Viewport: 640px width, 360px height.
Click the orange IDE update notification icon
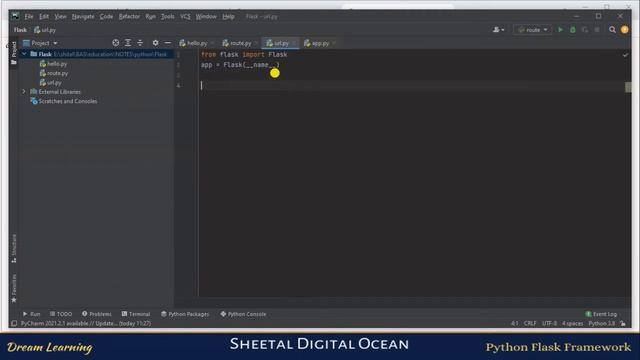[x=624, y=30]
